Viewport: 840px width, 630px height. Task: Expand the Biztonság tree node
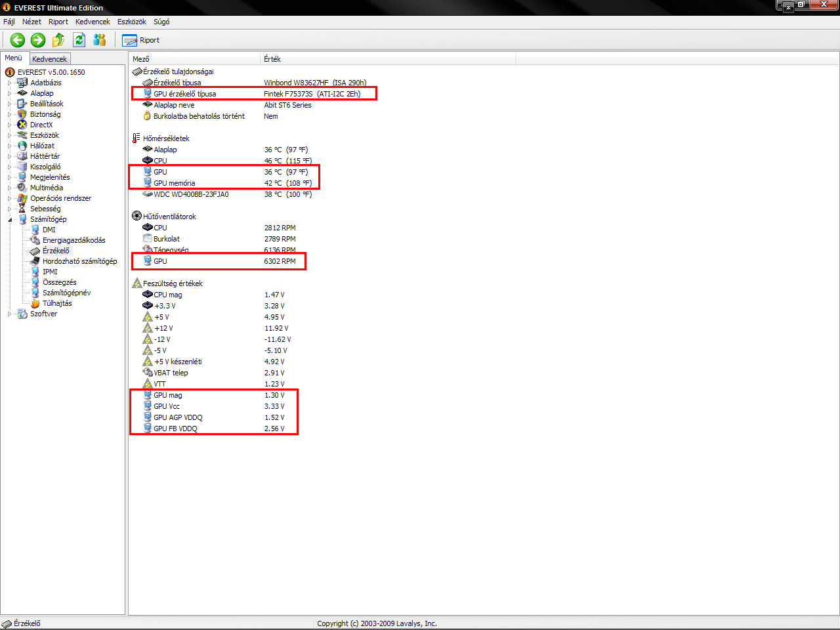[10, 114]
